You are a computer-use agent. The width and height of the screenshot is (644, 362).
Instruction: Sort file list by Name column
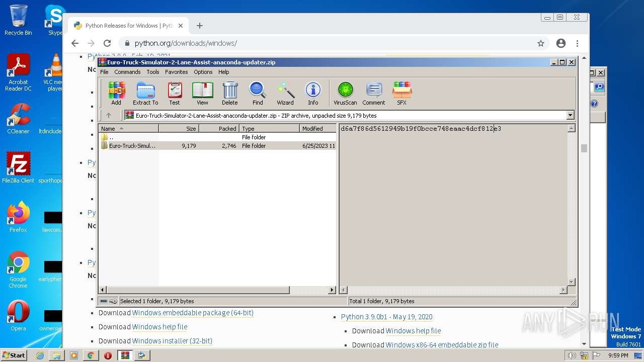tap(129, 129)
